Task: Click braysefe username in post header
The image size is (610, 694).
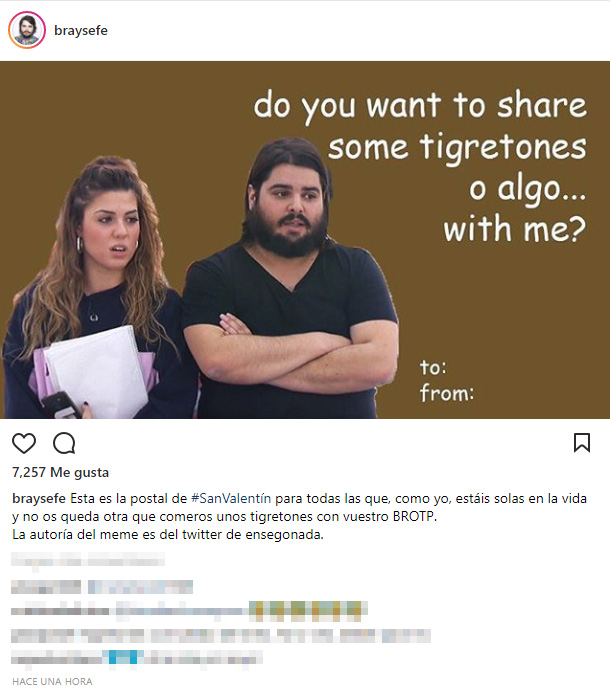Action: pyautogui.click(x=81, y=31)
